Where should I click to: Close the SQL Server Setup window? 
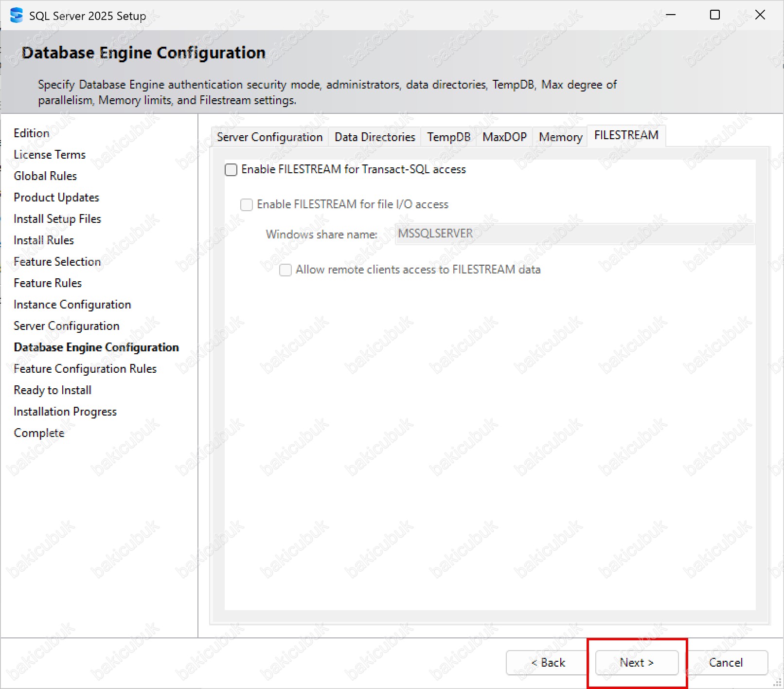[760, 15]
